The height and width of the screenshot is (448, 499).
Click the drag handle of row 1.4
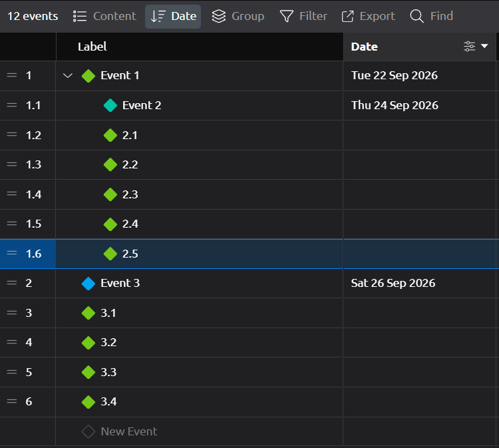click(x=12, y=194)
